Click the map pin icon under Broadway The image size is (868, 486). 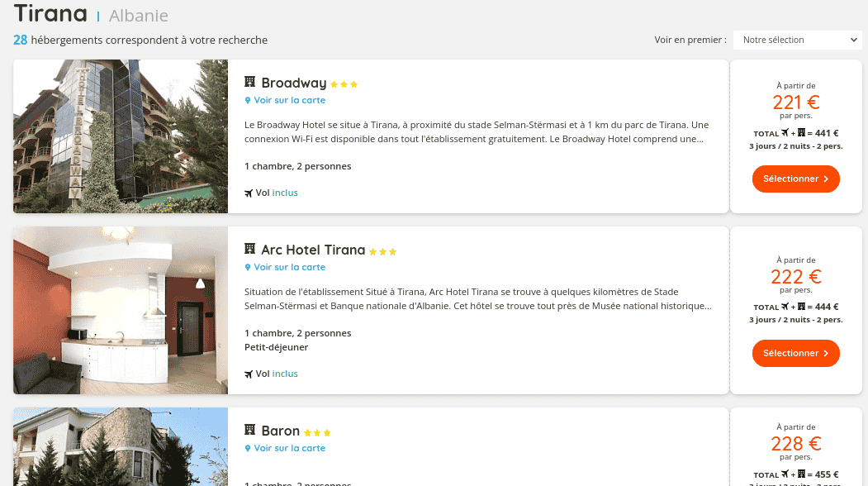click(x=248, y=101)
